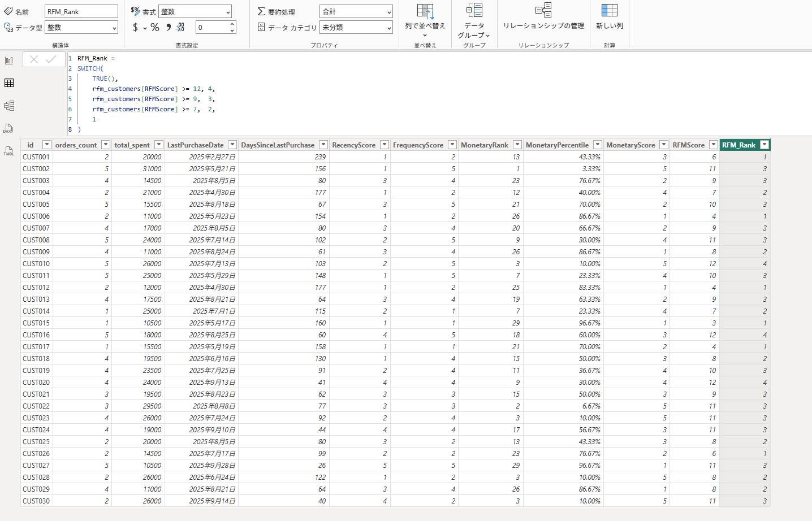Open the データ カテゴリ dropdown
Screen dimensions: 812x521
click(356, 28)
